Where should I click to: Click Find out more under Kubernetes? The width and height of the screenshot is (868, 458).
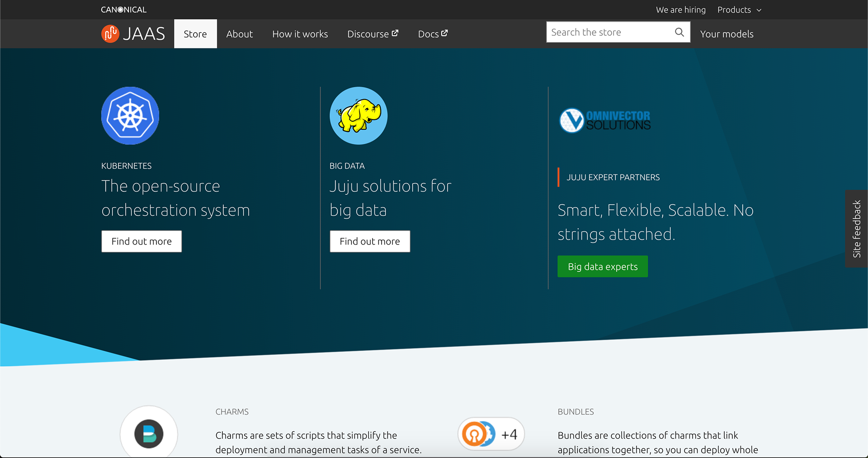coord(142,241)
